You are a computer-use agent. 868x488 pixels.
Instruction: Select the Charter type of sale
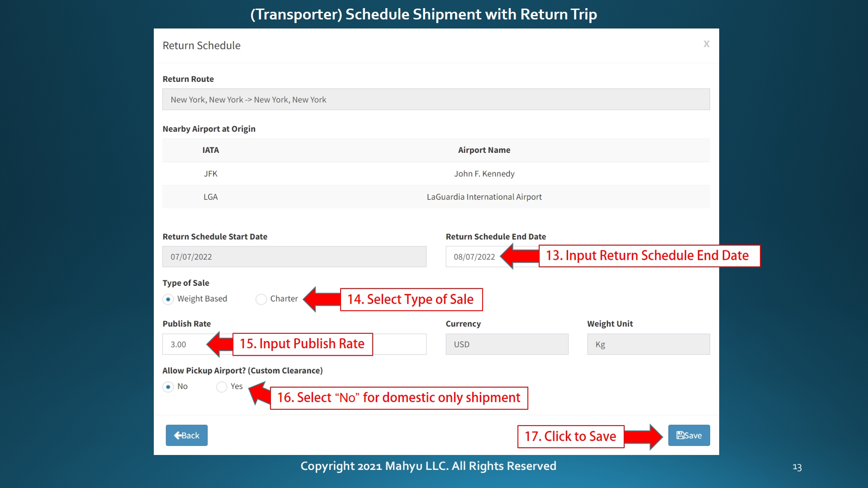pos(261,299)
